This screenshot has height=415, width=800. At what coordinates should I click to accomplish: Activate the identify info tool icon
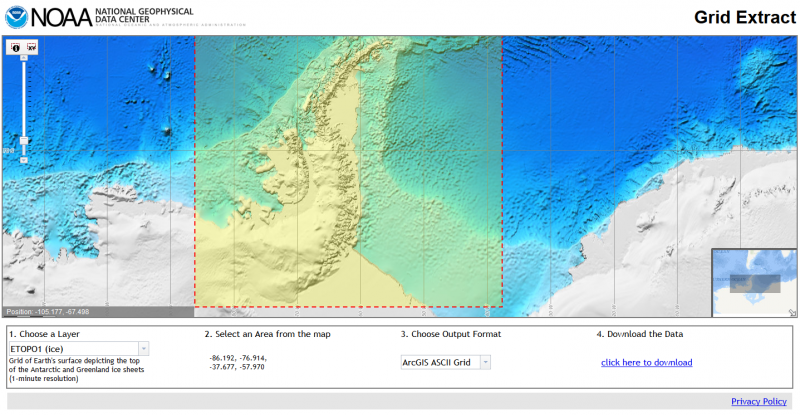[x=16, y=47]
